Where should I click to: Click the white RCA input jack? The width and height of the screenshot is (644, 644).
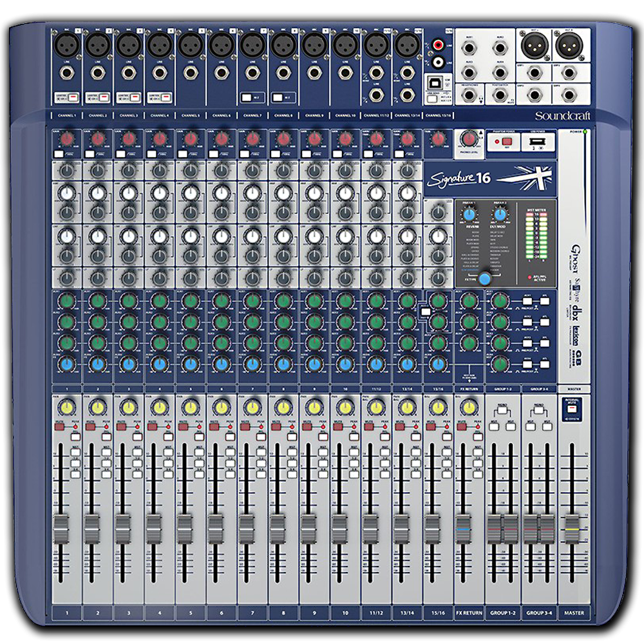coord(438,62)
